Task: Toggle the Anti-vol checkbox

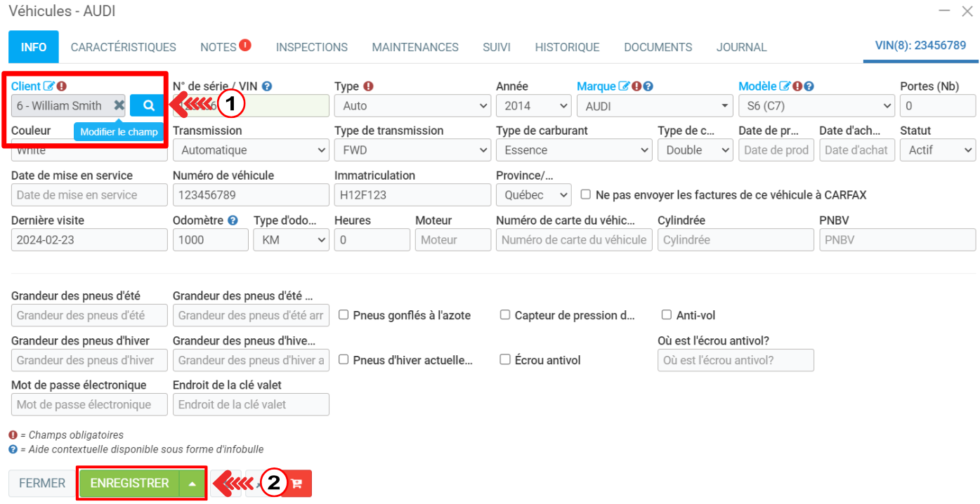Action: point(667,315)
